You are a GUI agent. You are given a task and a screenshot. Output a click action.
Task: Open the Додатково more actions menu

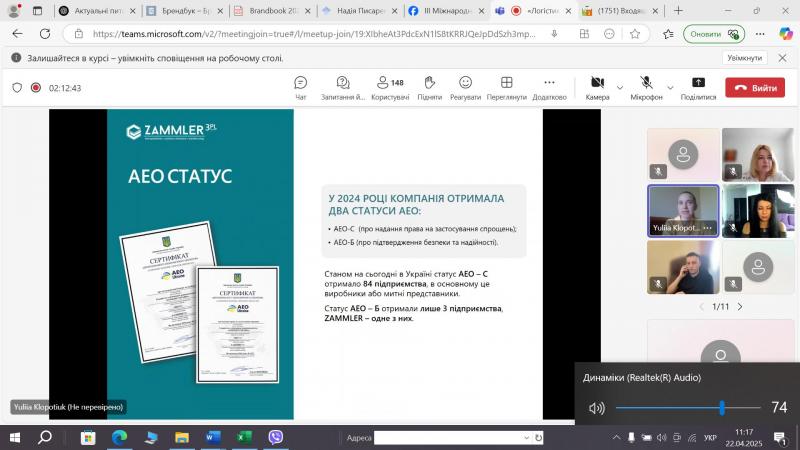(549, 88)
